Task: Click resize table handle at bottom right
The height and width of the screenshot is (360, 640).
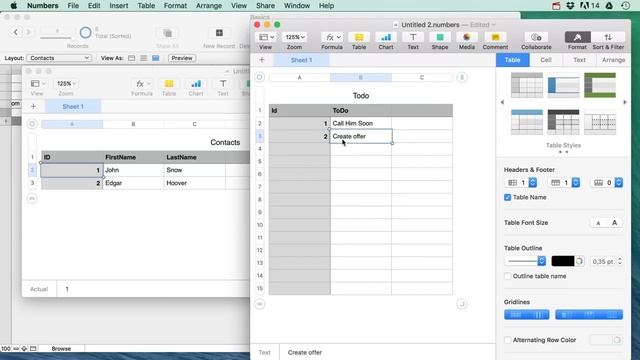Action: [462, 304]
